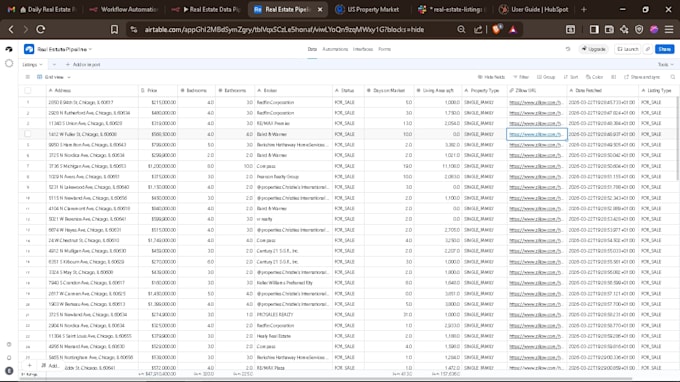
Task: Open the Zillow link in the first row
Action: pyautogui.click(x=535, y=102)
